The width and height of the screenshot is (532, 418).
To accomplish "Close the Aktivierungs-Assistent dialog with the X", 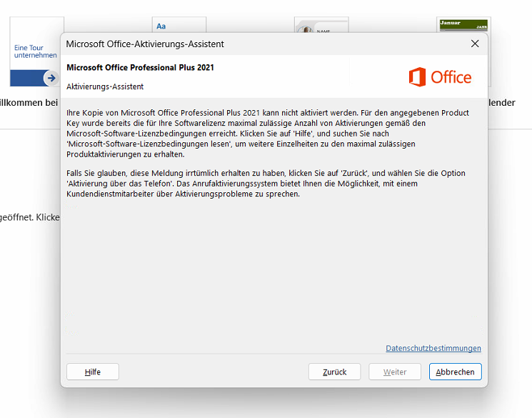I will click(x=475, y=44).
